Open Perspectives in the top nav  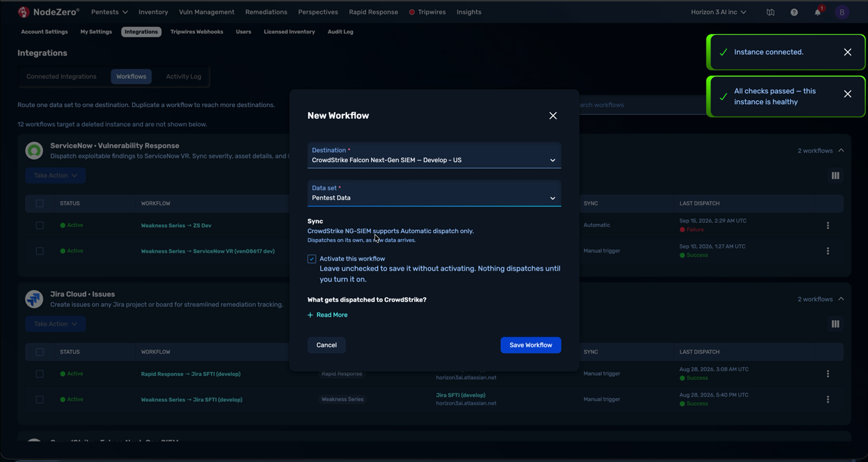click(318, 12)
